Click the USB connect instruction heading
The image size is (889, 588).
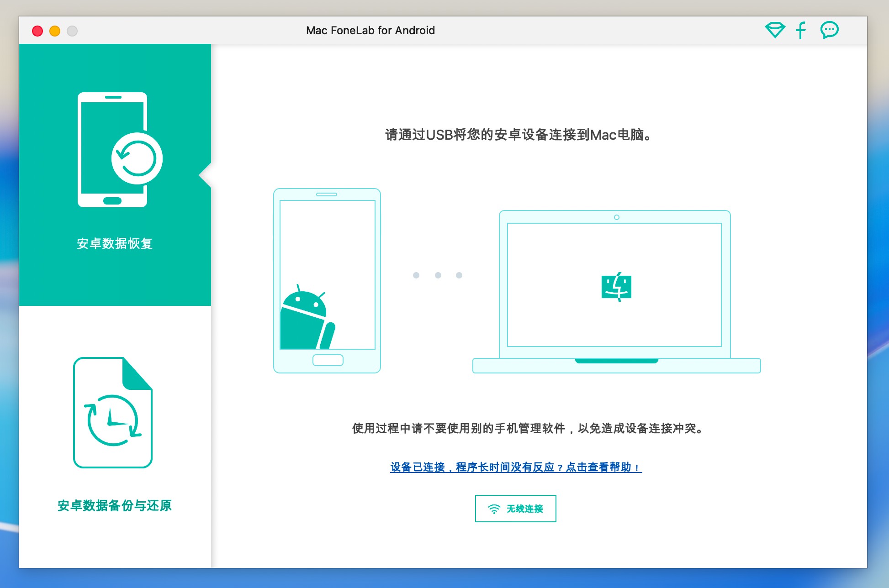point(518,135)
